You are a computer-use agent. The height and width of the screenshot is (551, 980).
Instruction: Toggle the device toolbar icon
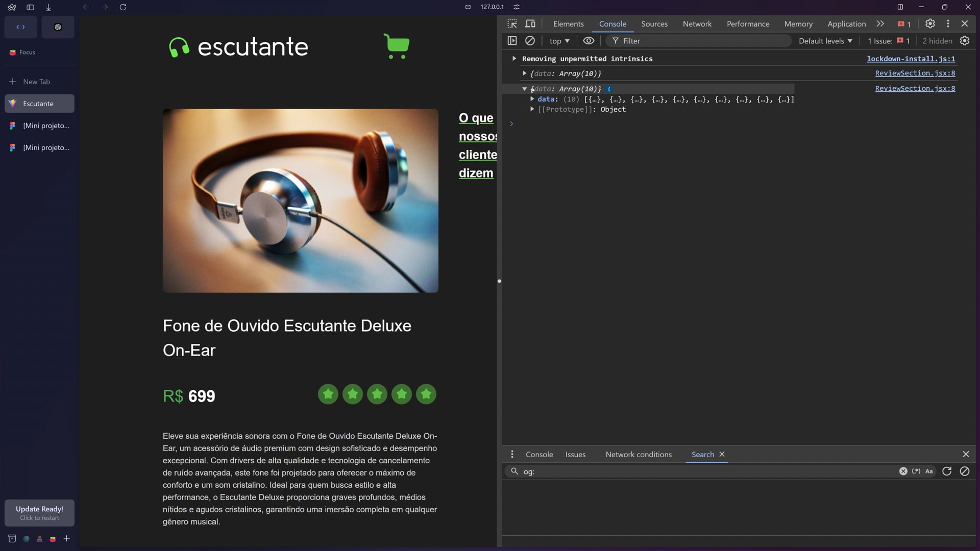[530, 23]
